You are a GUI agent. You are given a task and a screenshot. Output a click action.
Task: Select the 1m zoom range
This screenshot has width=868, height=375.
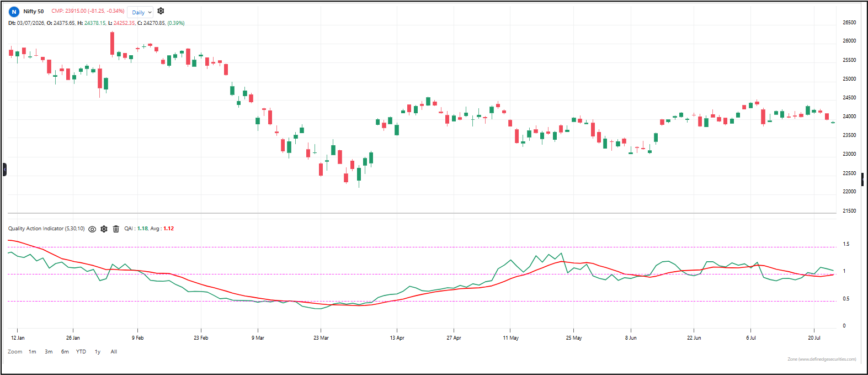(x=33, y=352)
